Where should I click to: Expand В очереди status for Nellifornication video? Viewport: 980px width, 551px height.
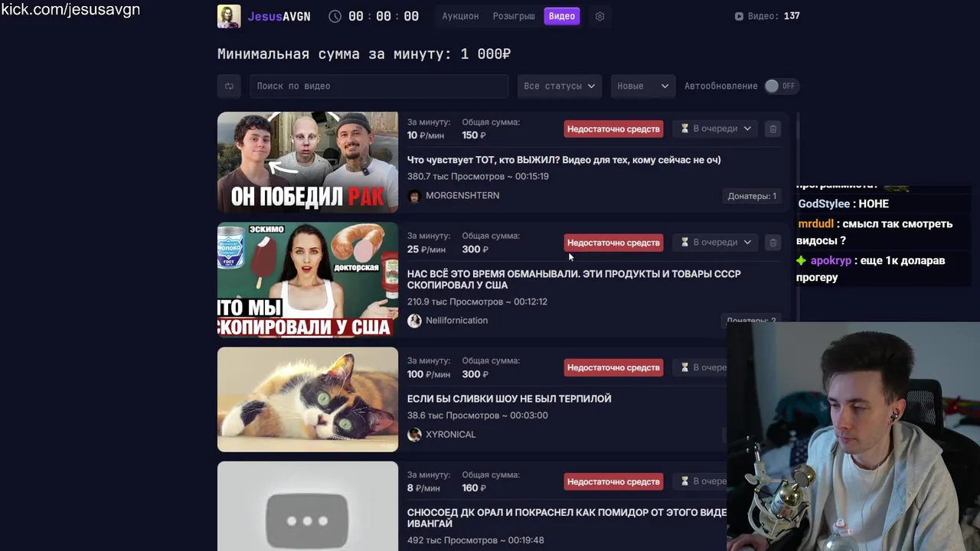(x=716, y=243)
